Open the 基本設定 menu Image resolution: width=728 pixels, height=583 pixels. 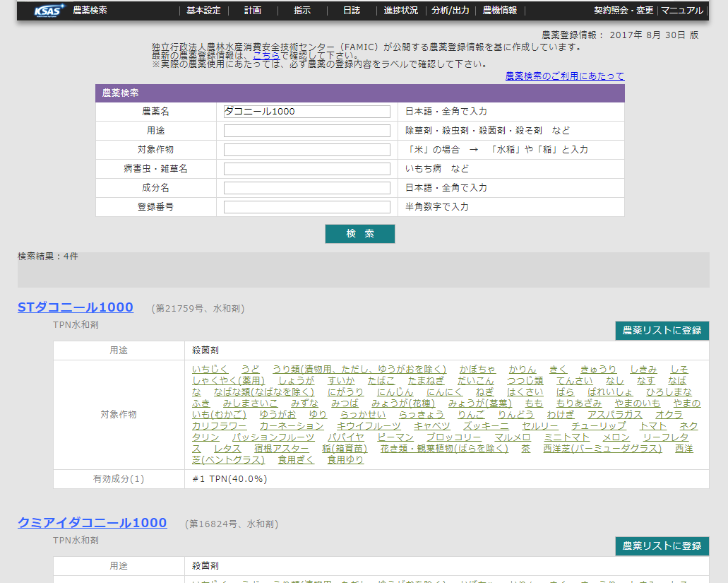coord(203,10)
